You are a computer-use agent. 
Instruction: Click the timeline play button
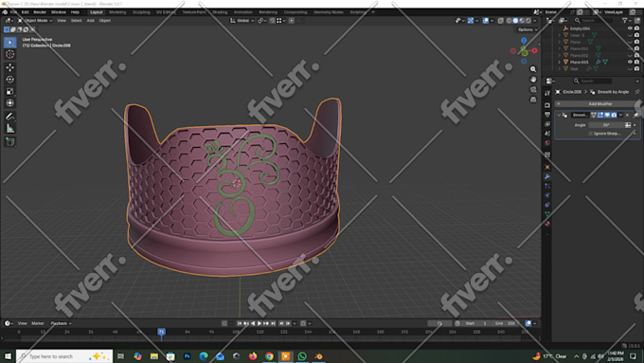point(259,323)
